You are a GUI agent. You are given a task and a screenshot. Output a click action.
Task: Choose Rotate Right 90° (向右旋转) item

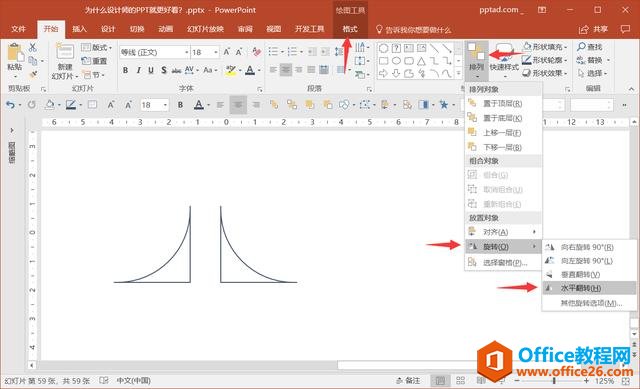click(589, 247)
